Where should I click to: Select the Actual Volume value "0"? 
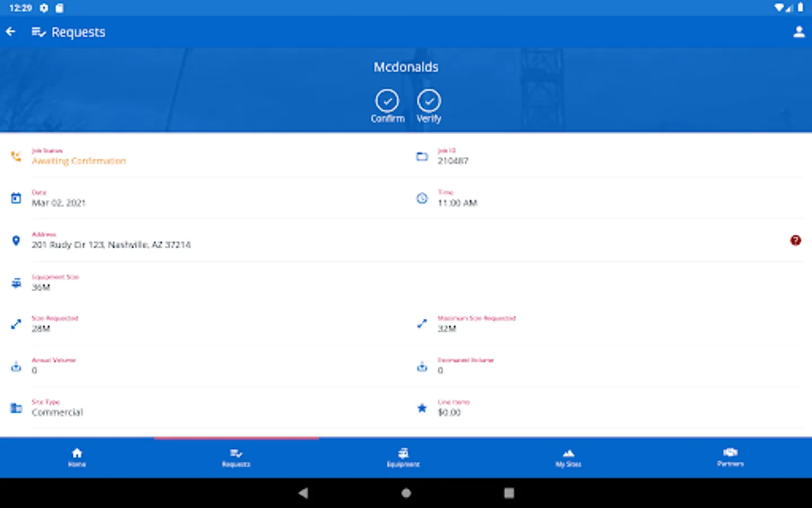pyautogui.click(x=34, y=371)
